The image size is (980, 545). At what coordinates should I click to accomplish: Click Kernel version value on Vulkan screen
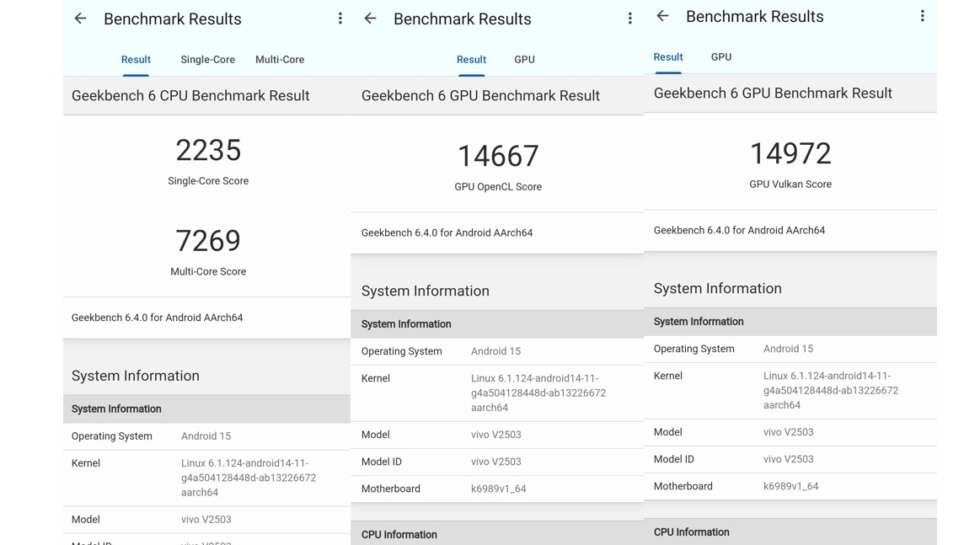[831, 391]
